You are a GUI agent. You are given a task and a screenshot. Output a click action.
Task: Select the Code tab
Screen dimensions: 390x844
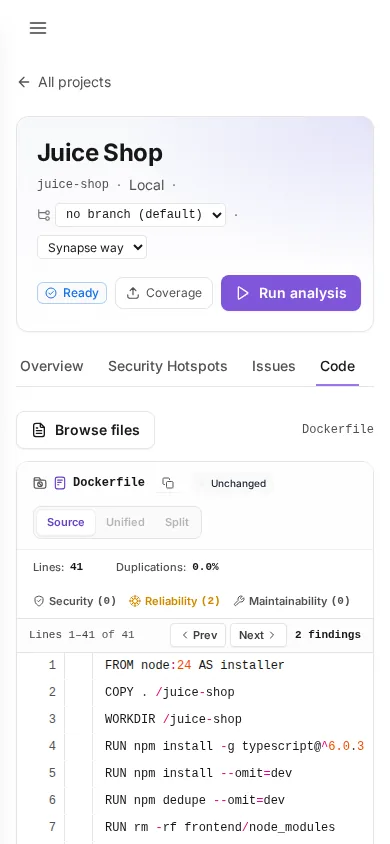[x=337, y=366]
